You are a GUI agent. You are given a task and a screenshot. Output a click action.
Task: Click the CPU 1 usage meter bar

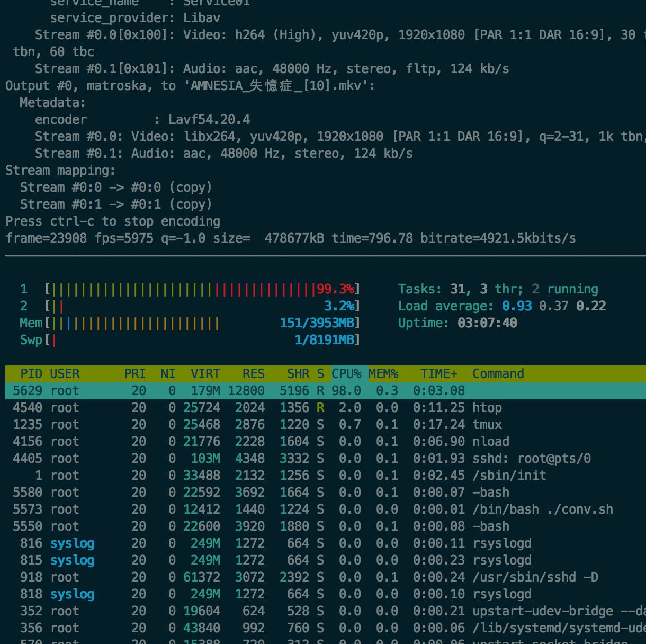(x=202, y=289)
